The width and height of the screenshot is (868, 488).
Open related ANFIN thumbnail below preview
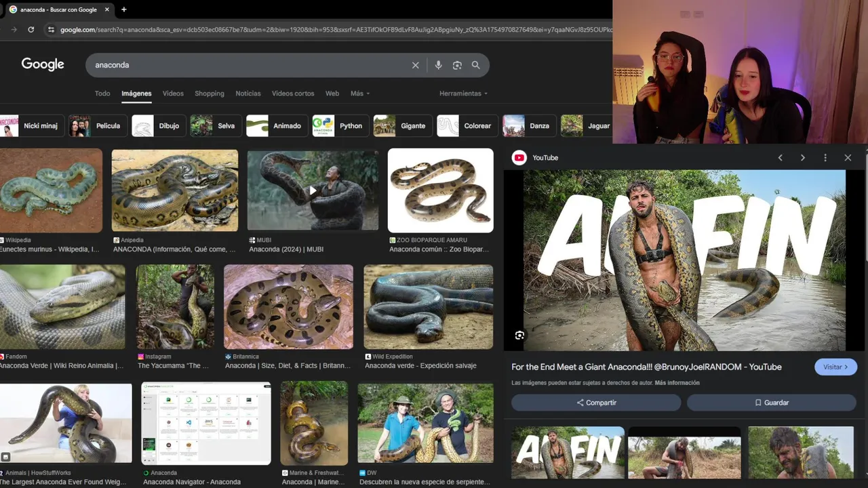coord(568,453)
